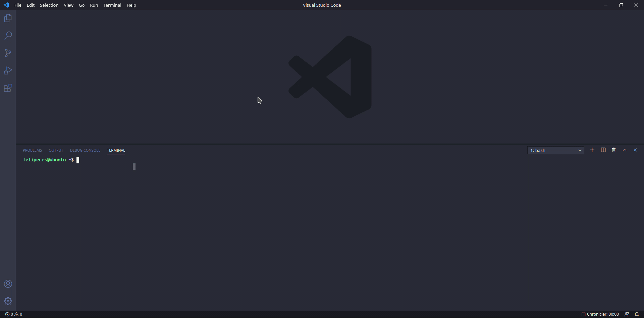644x318 pixels.
Task: Create a new terminal with plus icon
Action: 592,150
